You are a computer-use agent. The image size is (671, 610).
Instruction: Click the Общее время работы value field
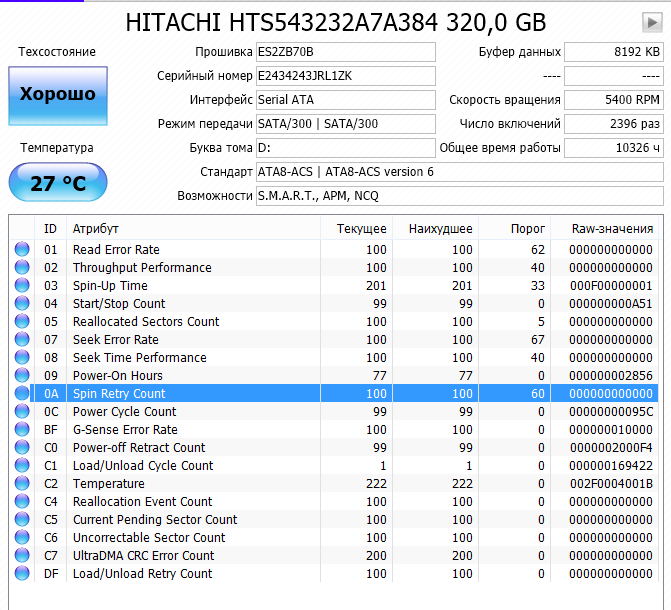pyautogui.click(x=613, y=148)
